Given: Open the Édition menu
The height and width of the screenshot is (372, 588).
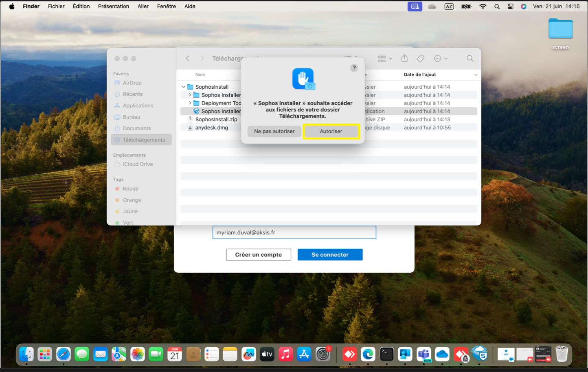Looking at the screenshot, I should pyautogui.click(x=81, y=6).
